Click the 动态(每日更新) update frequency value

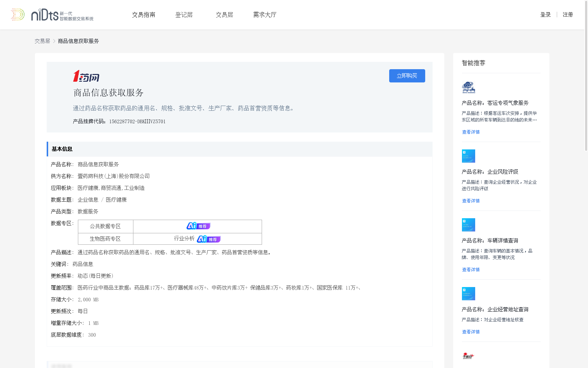96,276
